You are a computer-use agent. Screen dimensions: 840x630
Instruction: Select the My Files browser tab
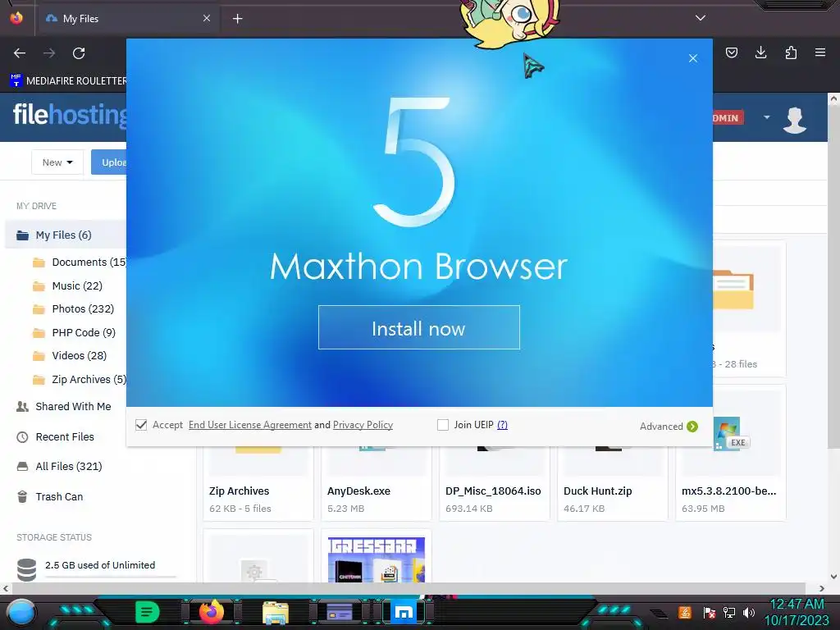(x=129, y=18)
